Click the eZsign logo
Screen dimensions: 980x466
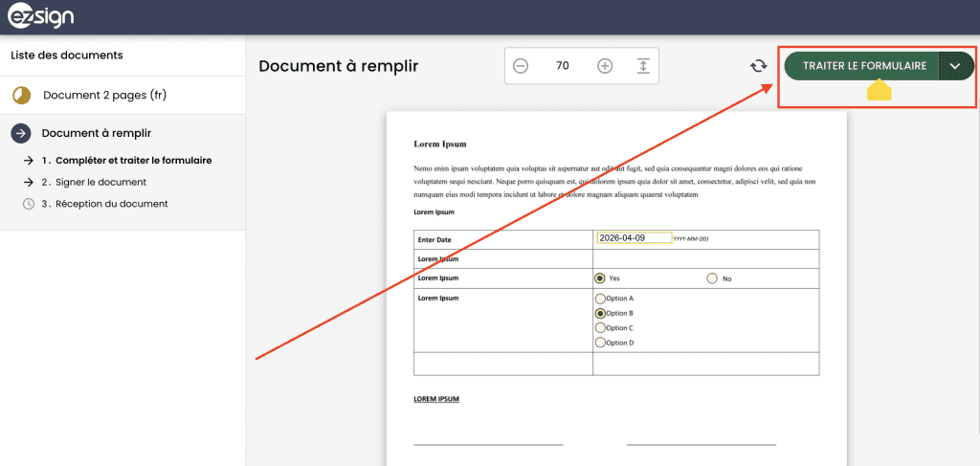41,17
